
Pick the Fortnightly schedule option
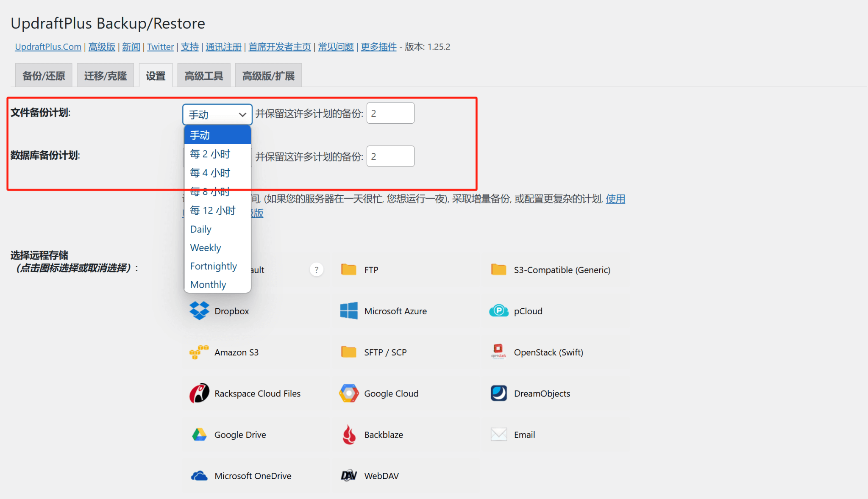(217, 266)
